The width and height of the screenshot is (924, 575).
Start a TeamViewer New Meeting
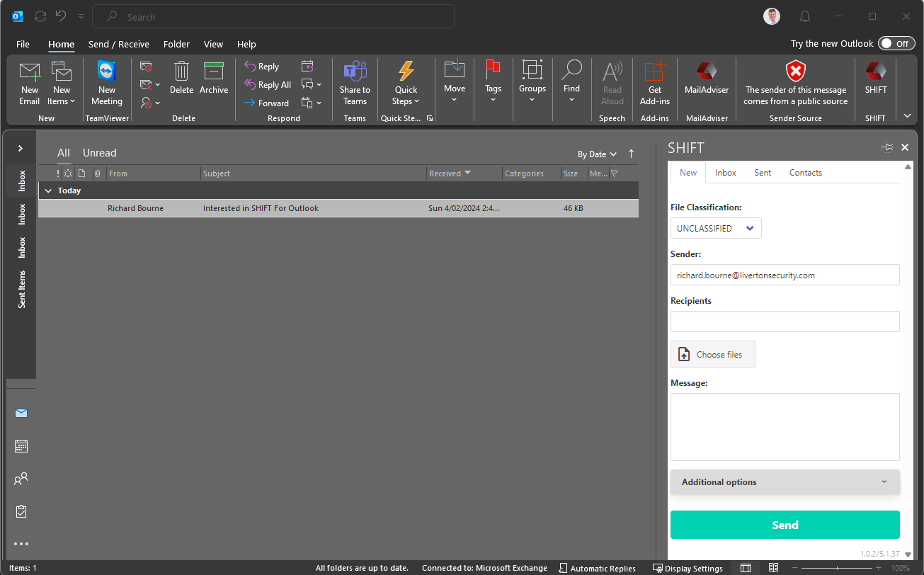pyautogui.click(x=107, y=84)
